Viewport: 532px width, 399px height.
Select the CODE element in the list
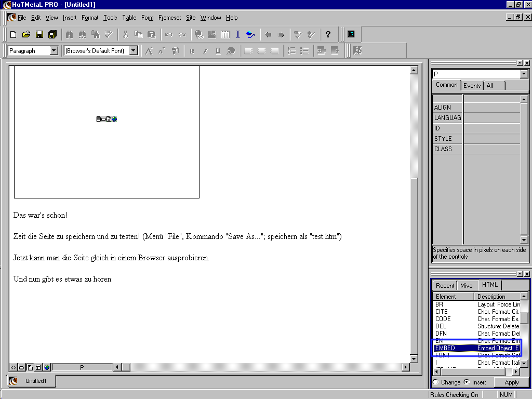tap(443, 319)
